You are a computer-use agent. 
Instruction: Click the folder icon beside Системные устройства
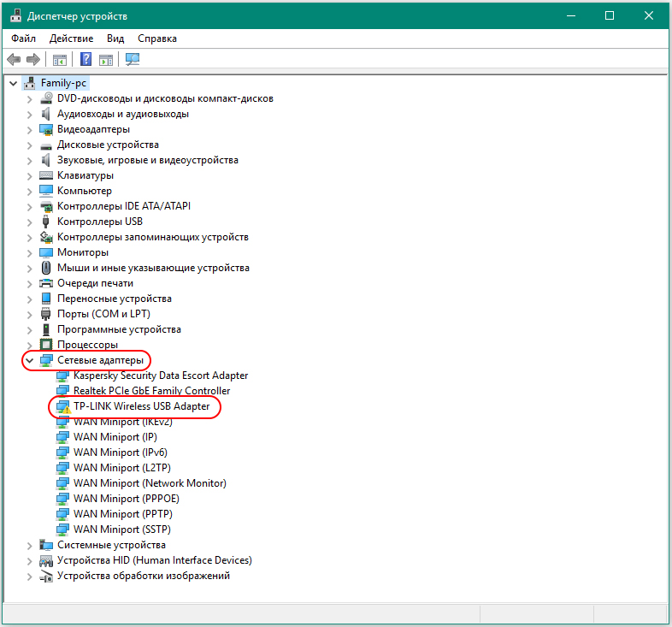coord(46,545)
